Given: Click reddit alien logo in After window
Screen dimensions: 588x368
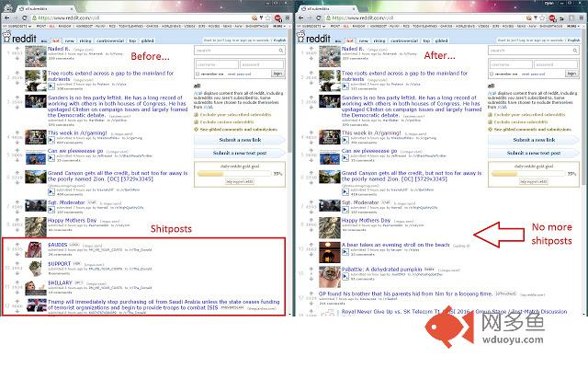Looking at the screenshot, I should [x=300, y=37].
